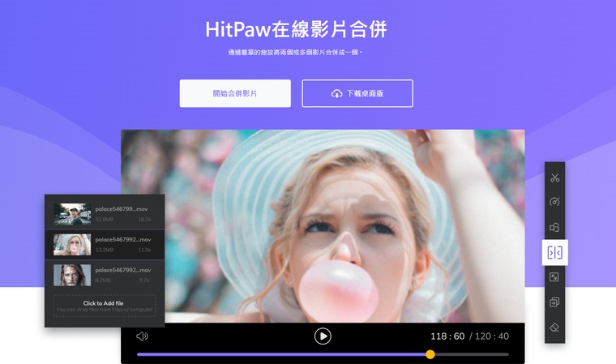
Task: Select the merge duplicate frames icon
Action: click(x=554, y=302)
